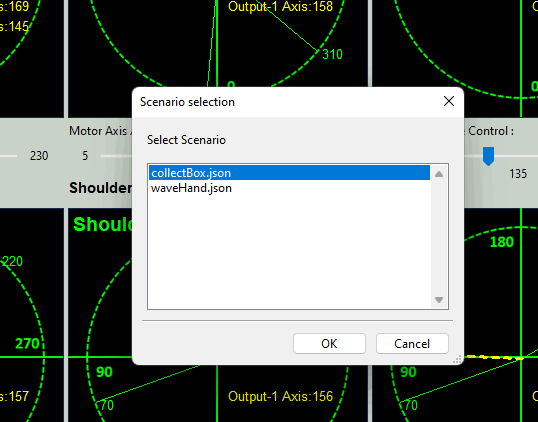
Task: Click the 310 marker on the dial
Action: point(332,55)
